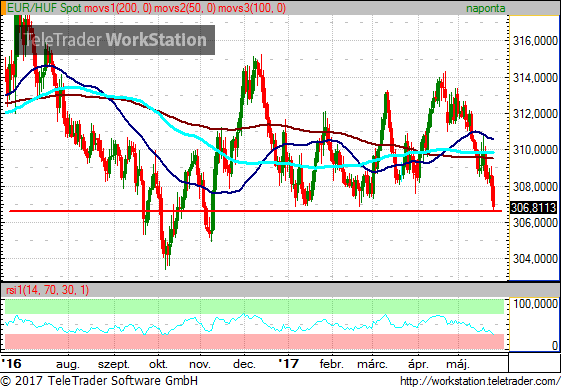The image size is (561, 390).
Task: Click the okt. month label
Action: [158, 364]
